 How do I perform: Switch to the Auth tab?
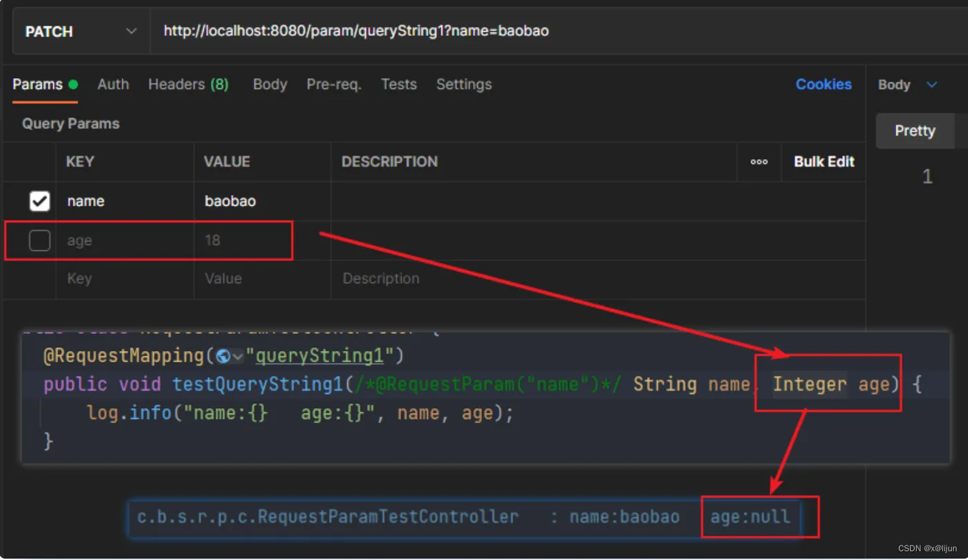point(113,84)
